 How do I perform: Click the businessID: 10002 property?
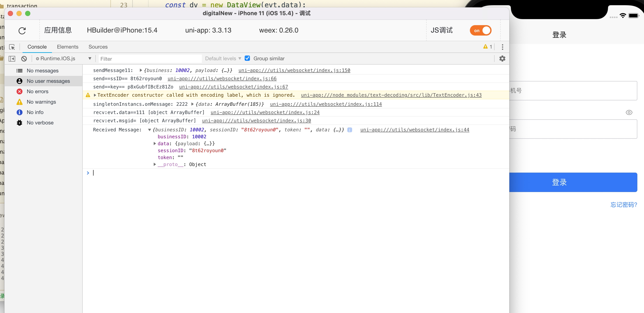(x=182, y=137)
